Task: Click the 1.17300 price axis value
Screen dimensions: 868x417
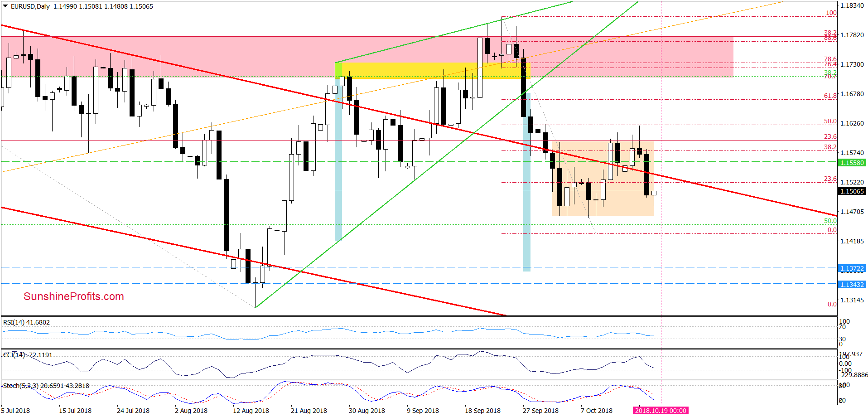Action: (x=852, y=64)
